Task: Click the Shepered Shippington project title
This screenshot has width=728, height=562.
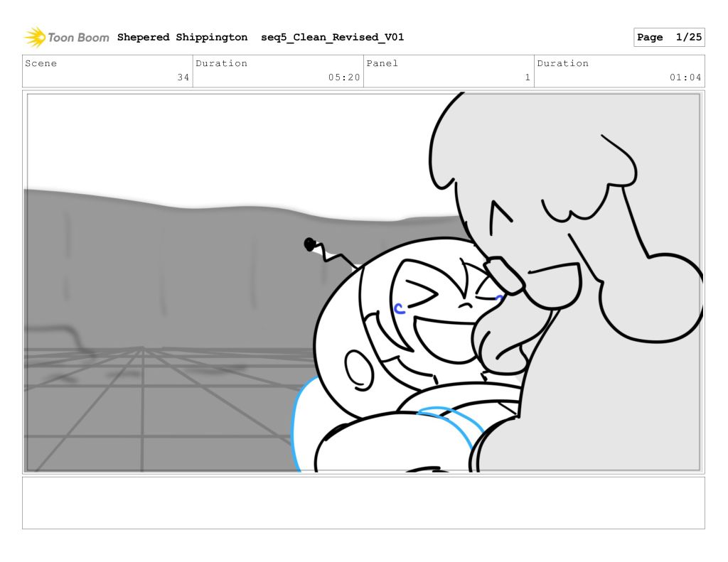Action: [x=182, y=37]
